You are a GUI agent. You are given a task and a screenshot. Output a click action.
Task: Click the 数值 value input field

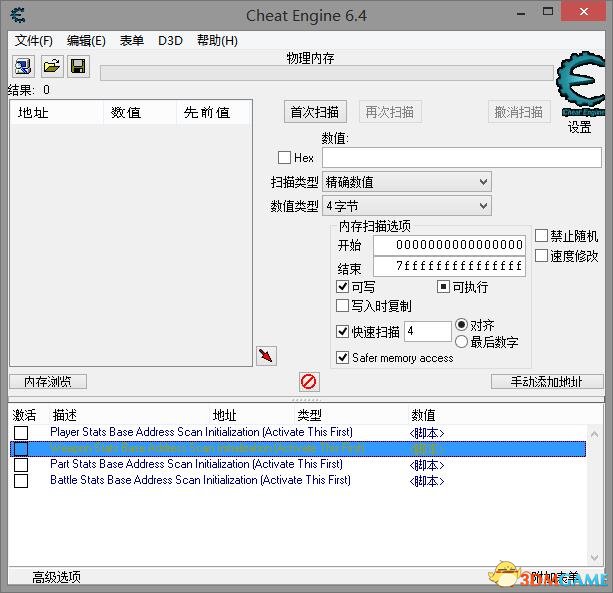pyautogui.click(x=462, y=158)
